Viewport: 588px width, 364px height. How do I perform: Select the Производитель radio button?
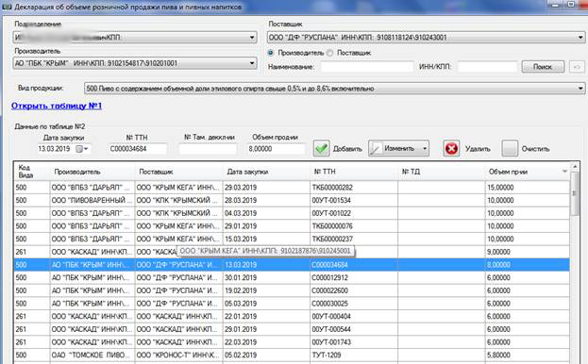tap(270, 53)
